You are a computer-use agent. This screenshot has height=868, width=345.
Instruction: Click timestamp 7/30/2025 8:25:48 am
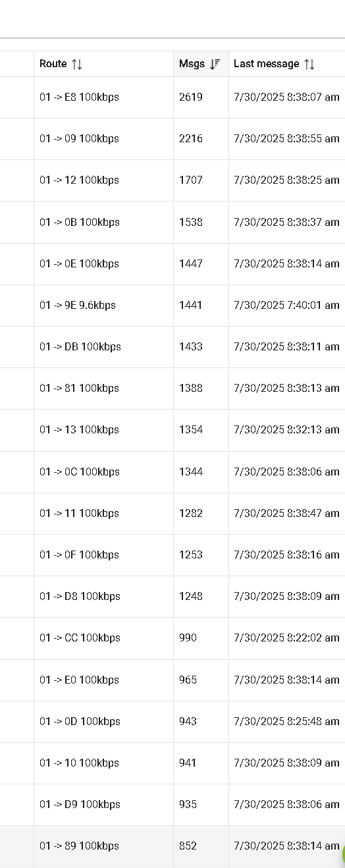(x=286, y=721)
